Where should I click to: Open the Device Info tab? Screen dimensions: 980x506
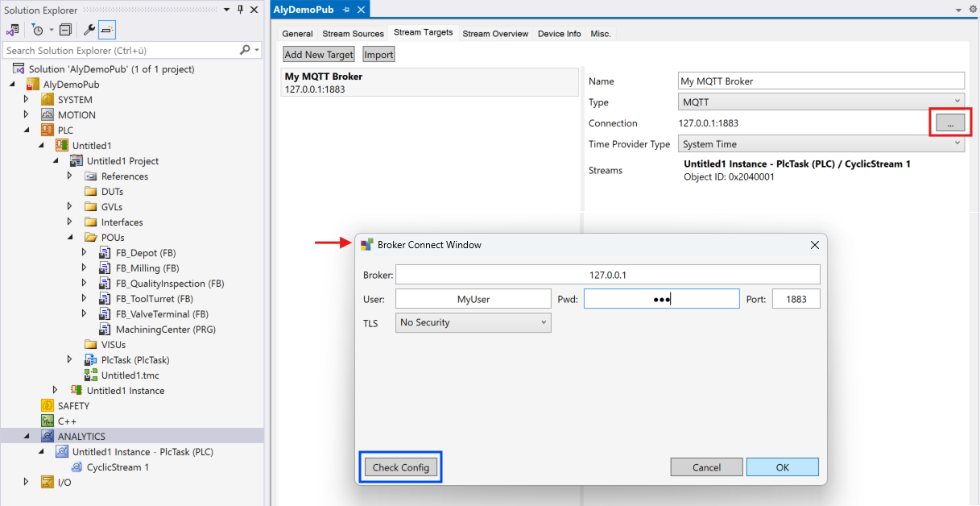pyautogui.click(x=559, y=34)
